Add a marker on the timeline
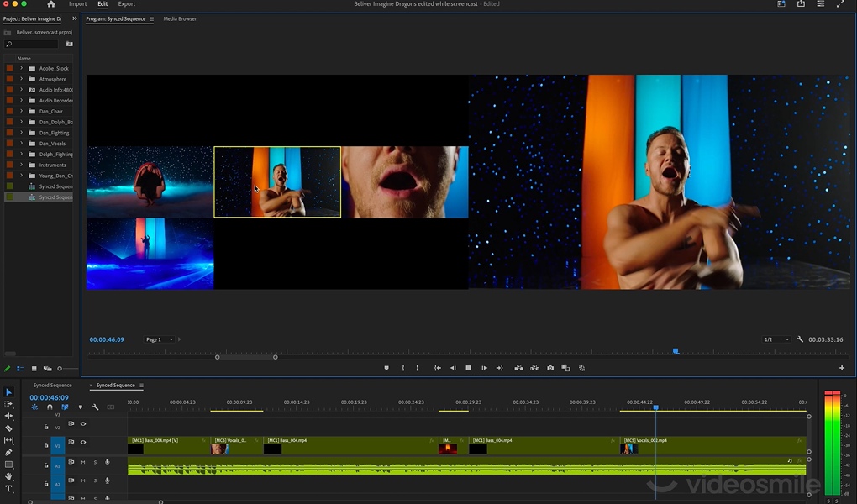The width and height of the screenshot is (857, 504). 81,407
